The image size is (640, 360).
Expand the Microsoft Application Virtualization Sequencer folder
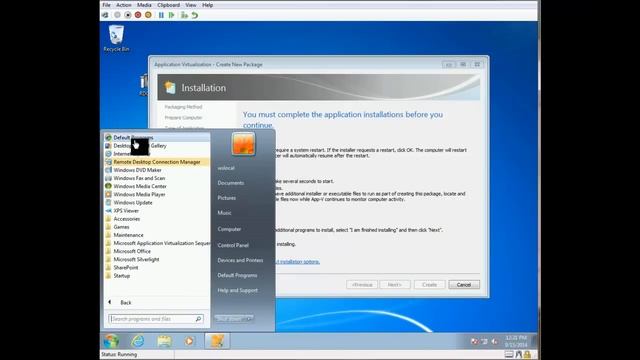tap(157, 243)
